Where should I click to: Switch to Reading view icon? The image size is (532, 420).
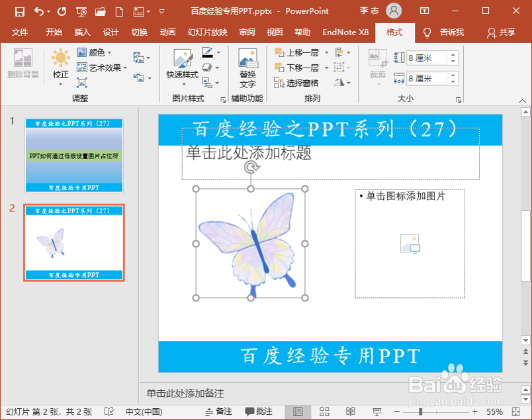tap(351, 412)
